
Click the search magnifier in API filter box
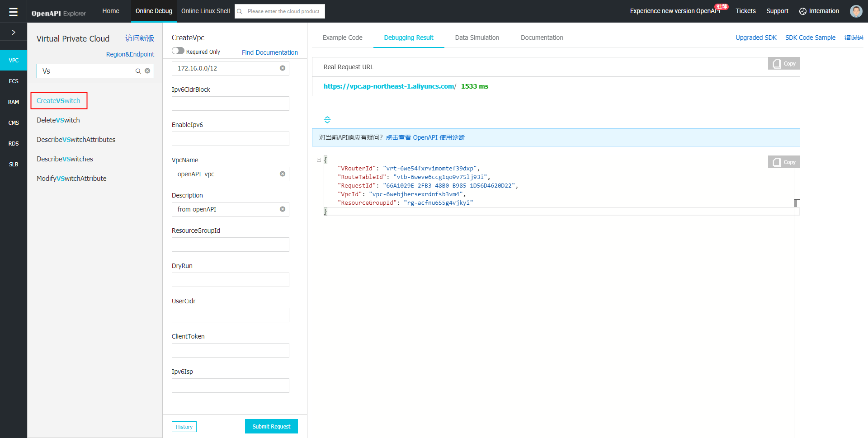[x=138, y=71]
